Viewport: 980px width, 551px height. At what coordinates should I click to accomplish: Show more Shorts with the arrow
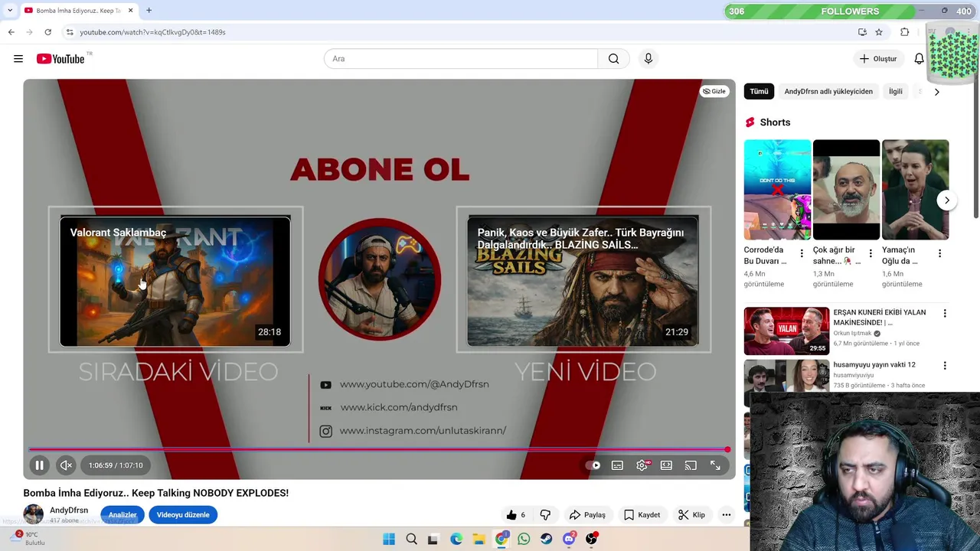coord(946,201)
